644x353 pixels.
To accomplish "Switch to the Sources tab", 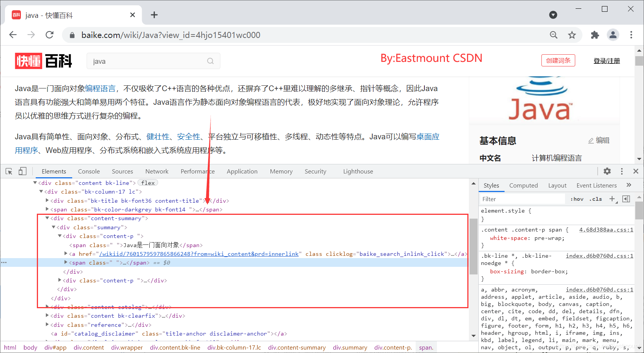I will [x=122, y=172].
